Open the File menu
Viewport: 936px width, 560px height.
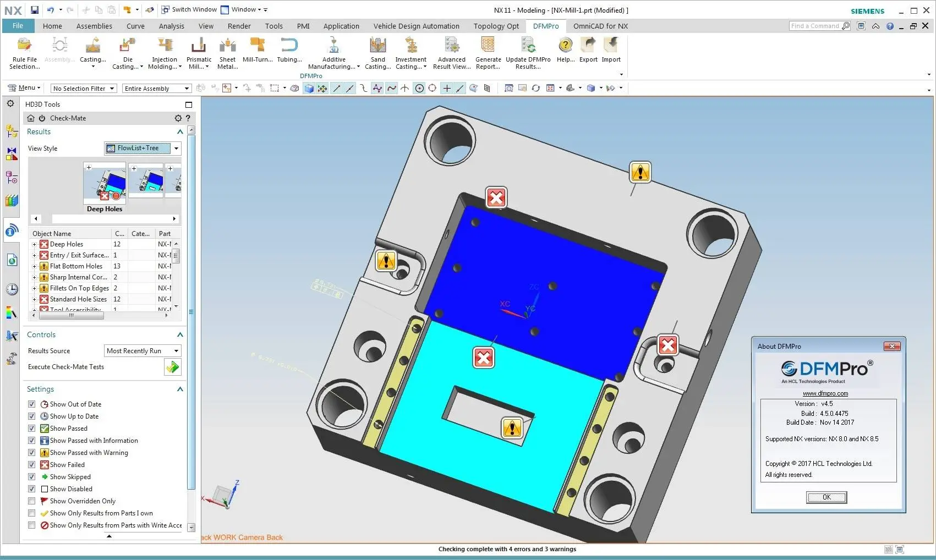[x=18, y=26]
